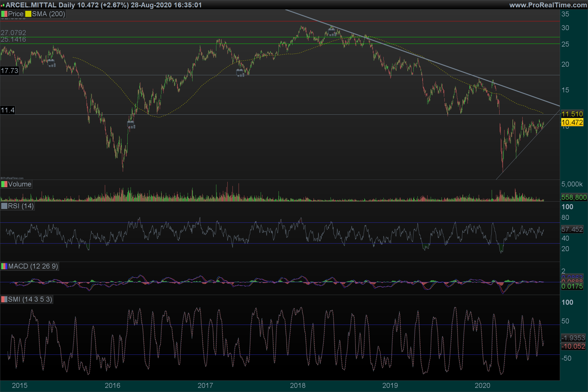Viewport: 588px width, 392px height.
Task: Click the yellow SMA (200) color swatch
Action: click(x=28, y=14)
